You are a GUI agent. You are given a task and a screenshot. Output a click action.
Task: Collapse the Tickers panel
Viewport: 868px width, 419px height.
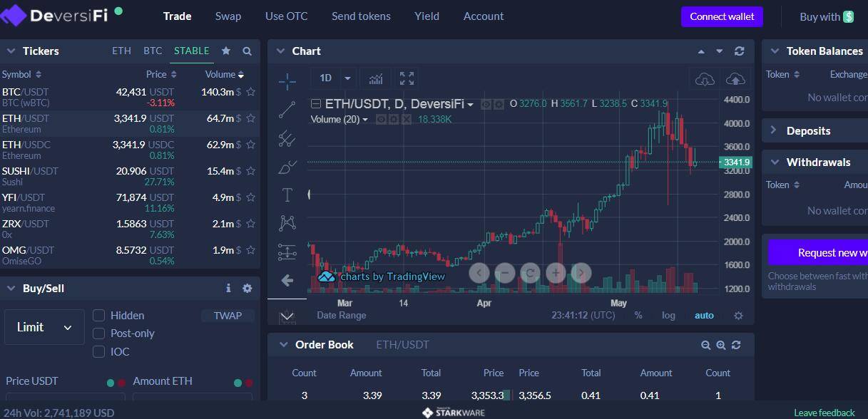click(11, 51)
